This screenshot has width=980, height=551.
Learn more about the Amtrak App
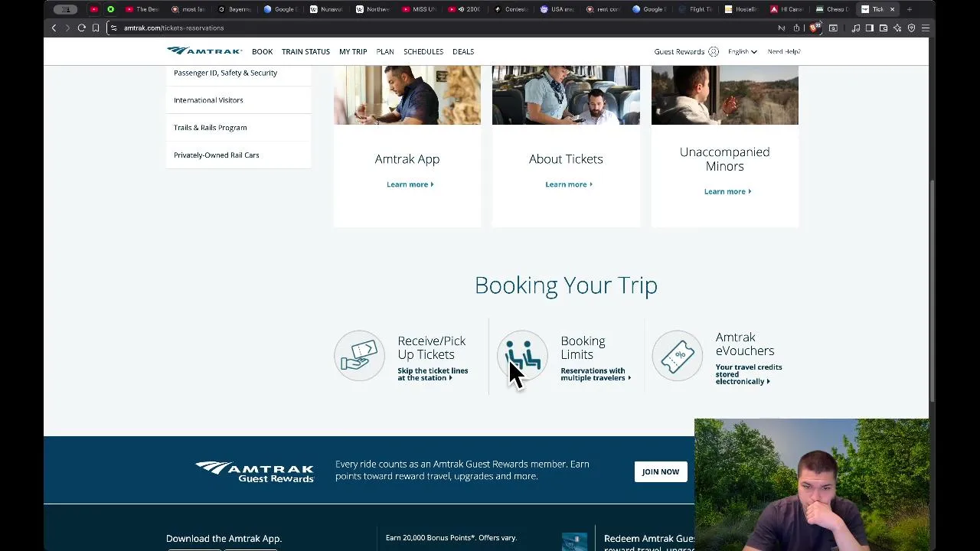(x=410, y=184)
